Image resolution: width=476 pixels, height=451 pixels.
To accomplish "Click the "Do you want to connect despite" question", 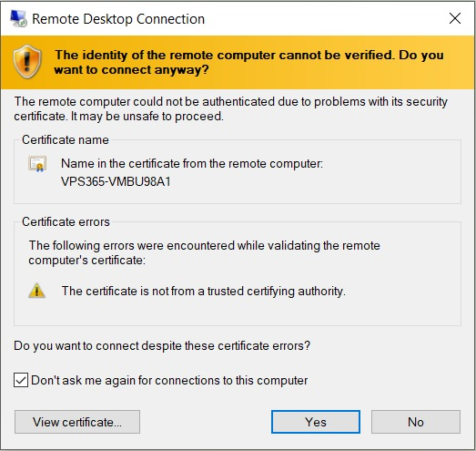I will [x=162, y=346].
